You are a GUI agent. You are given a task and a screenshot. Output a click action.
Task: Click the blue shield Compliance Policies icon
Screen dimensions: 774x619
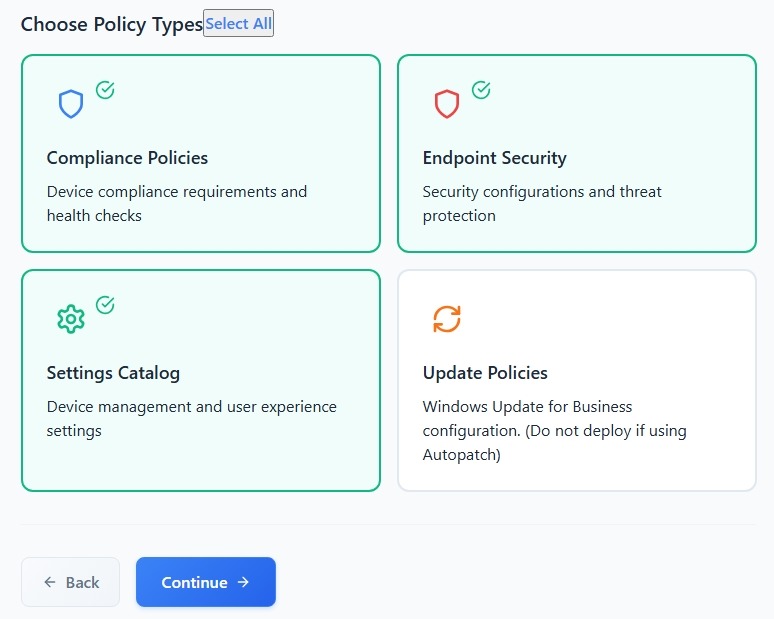71,104
